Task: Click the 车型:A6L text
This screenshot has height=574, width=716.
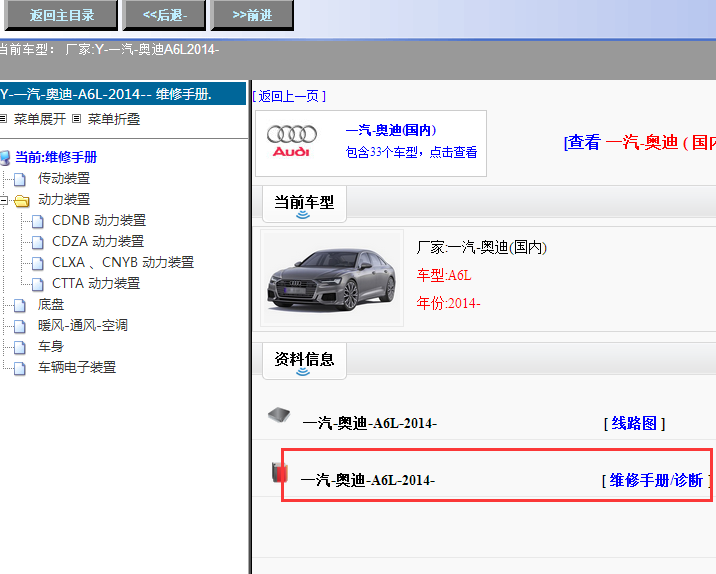Action: [444, 275]
